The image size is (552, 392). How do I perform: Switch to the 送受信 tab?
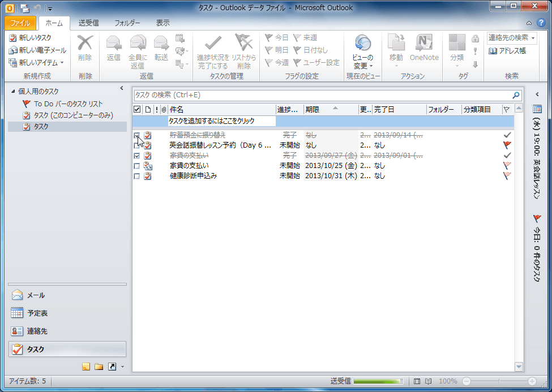pos(88,23)
